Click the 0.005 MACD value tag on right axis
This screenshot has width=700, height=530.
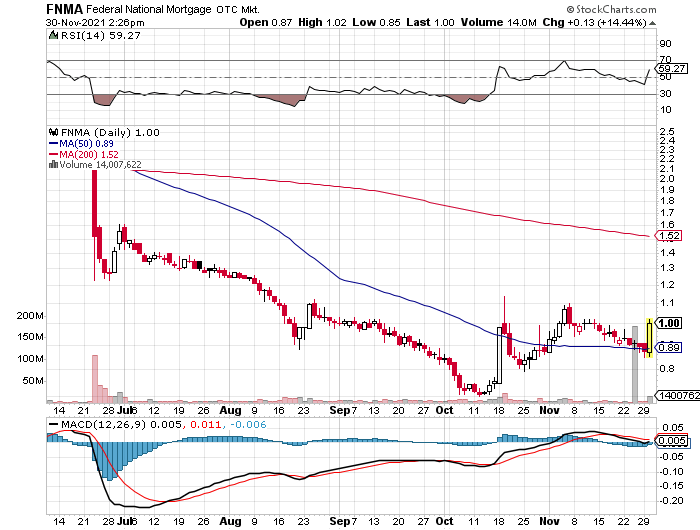[x=671, y=441]
